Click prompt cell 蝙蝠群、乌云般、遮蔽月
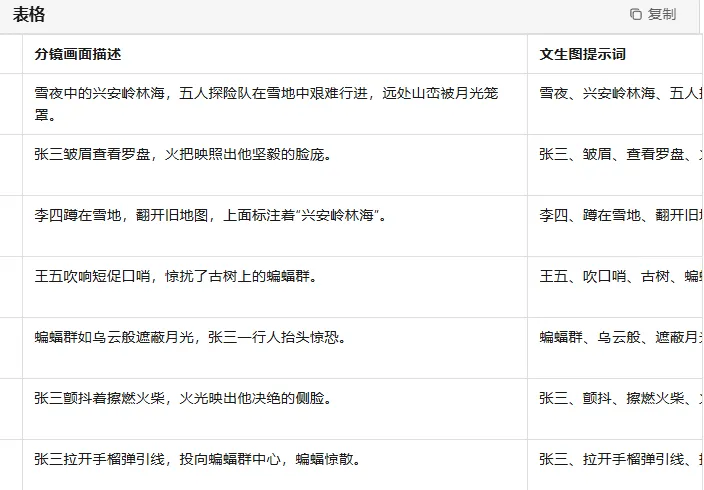The image size is (704, 490). pos(615,348)
